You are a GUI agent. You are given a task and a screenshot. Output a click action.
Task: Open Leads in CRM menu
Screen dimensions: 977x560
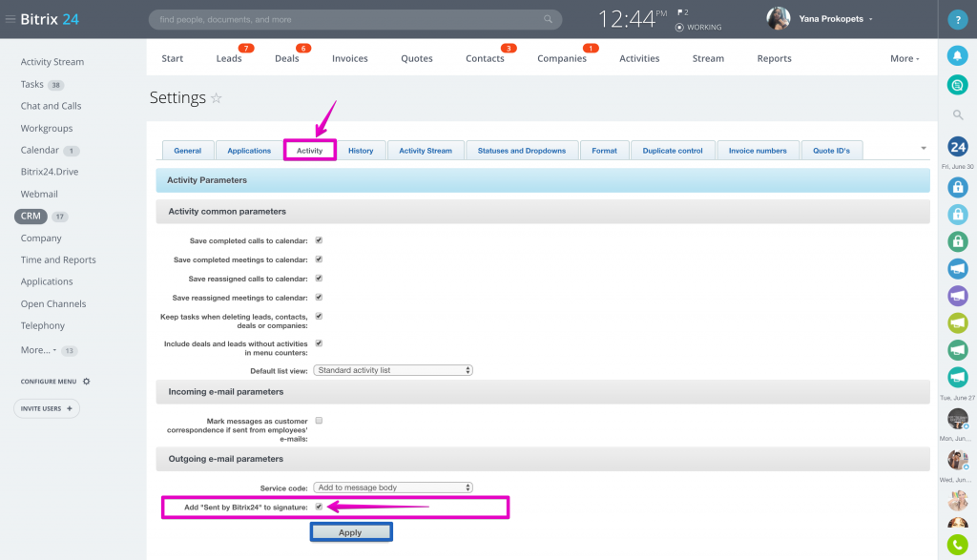coord(229,58)
